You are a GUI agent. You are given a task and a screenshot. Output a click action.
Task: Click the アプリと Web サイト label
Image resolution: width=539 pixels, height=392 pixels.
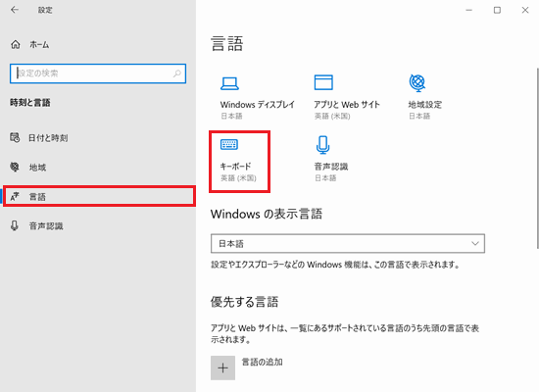click(x=347, y=105)
